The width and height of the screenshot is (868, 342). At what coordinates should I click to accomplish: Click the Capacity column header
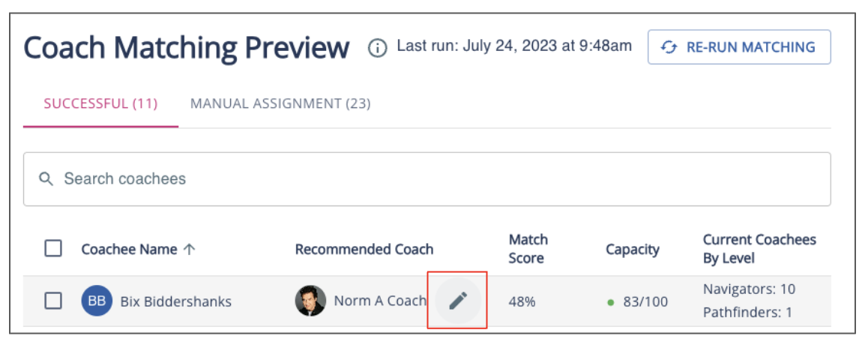633,249
